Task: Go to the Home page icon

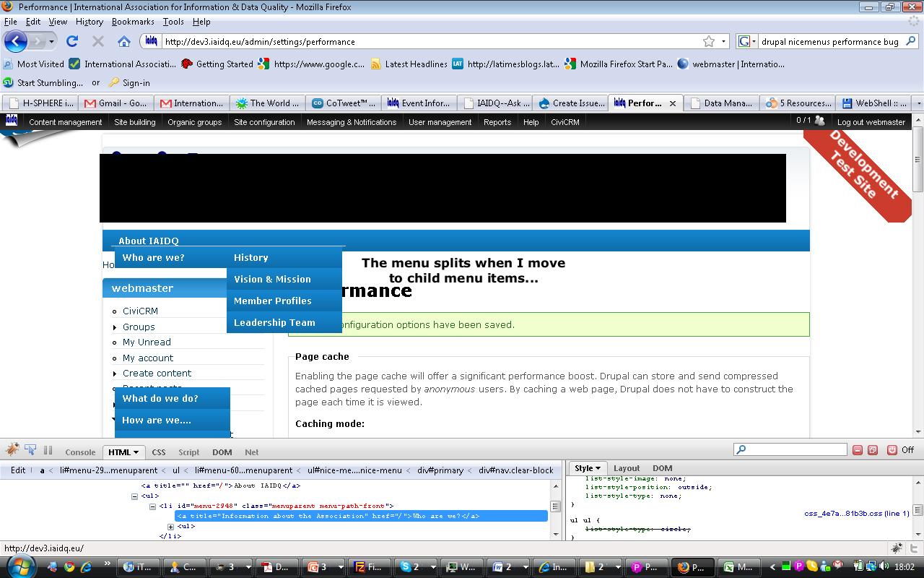Action: click(124, 42)
